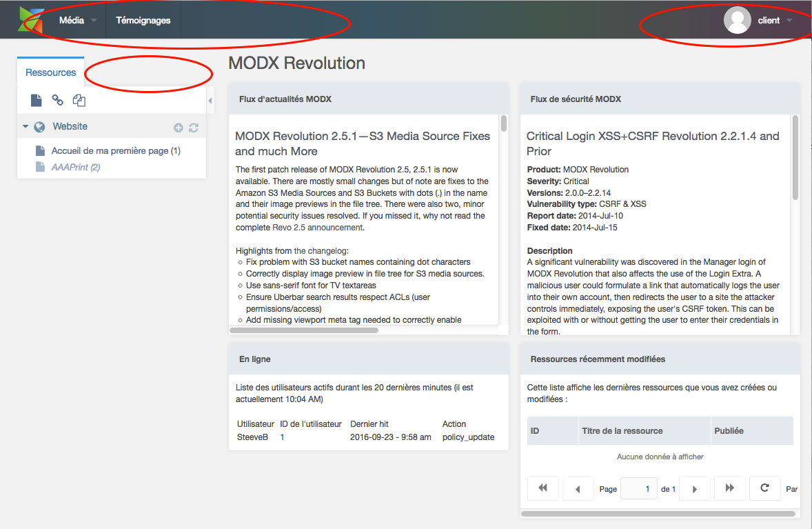This screenshot has height=529, width=812.
Task: Open the client user dropdown
Action: [775, 20]
